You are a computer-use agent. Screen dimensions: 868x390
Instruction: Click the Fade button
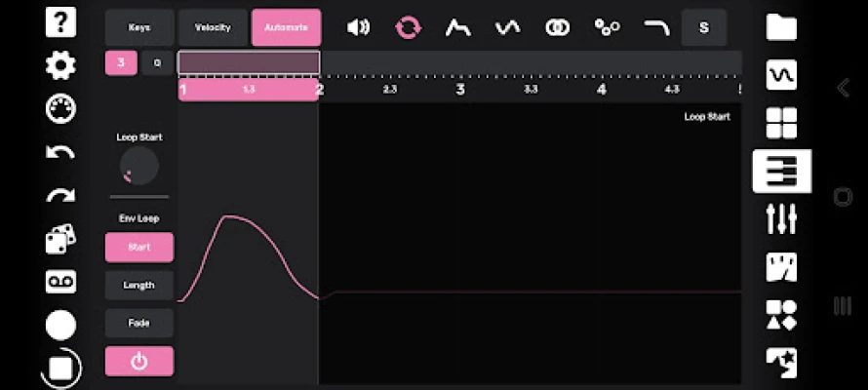138,323
